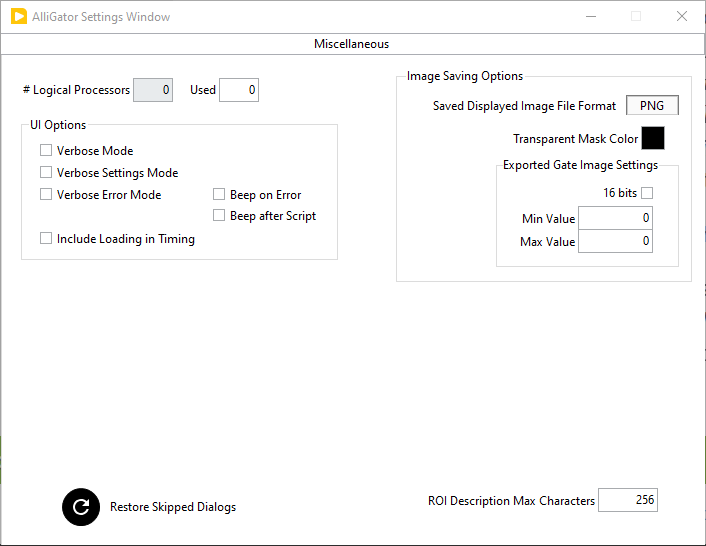Enable Beep on Error checkbox
Image resolution: width=706 pixels, height=546 pixels.
[x=219, y=194]
